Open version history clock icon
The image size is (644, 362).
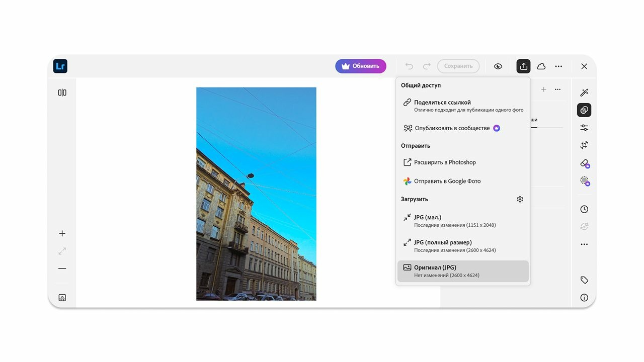584,209
